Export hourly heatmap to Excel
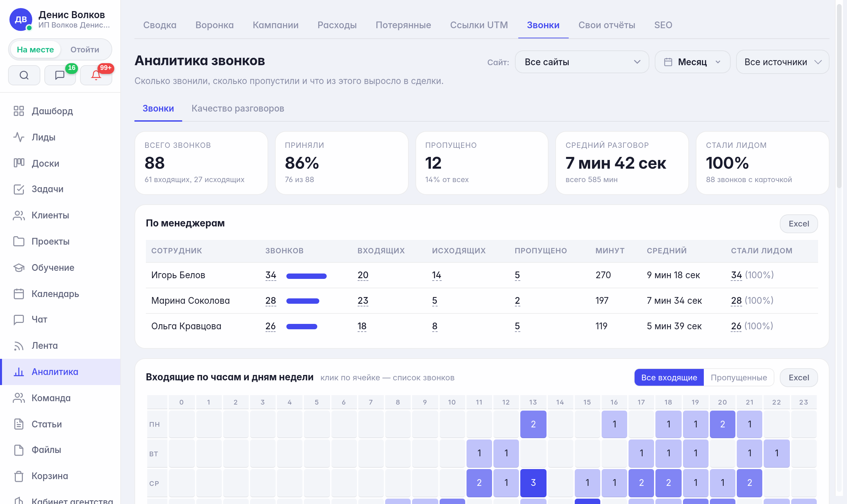This screenshot has width=847, height=504. [x=799, y=378]
